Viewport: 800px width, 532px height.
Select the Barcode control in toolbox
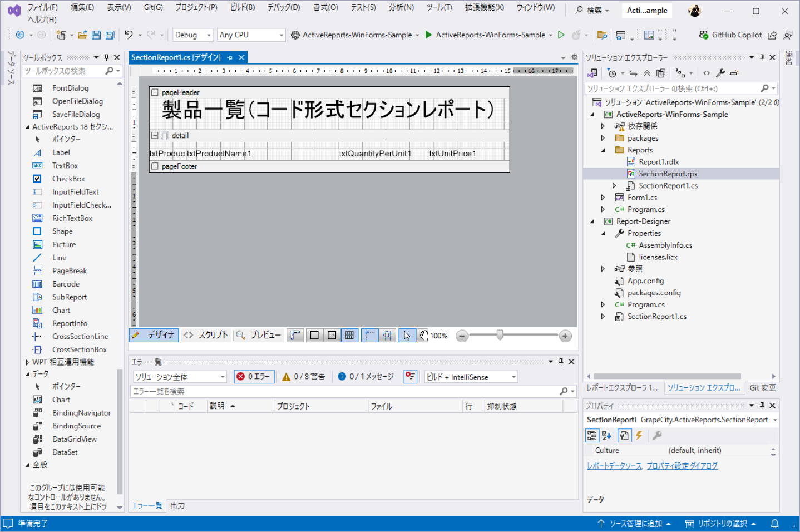[66, 284]
